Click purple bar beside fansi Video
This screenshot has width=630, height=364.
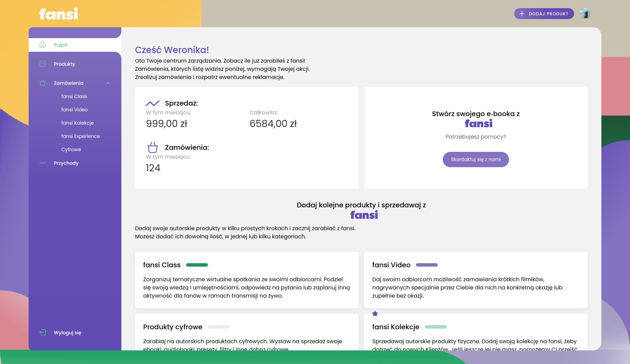click(x=427, y=265)
